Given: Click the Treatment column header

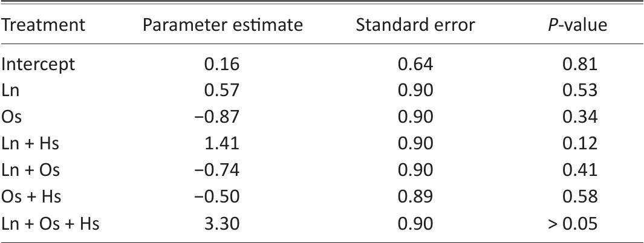Looking at the screenshot, I should (43, 25).
